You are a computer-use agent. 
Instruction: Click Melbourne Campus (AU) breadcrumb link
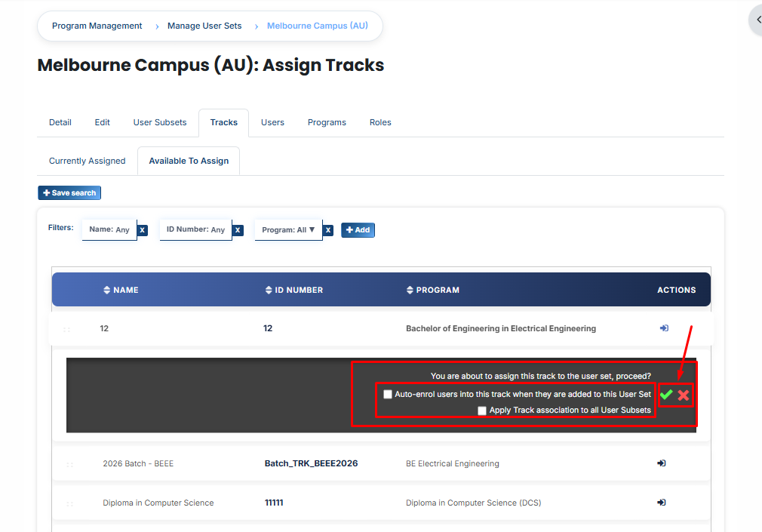pos(318,26)
